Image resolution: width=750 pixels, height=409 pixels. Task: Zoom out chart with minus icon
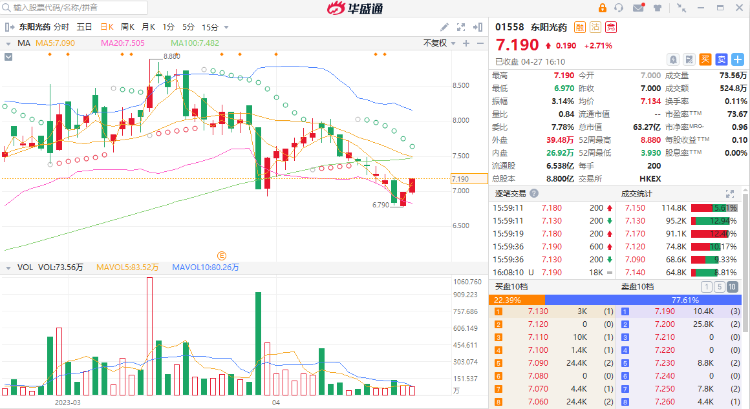tap(480, 44)
